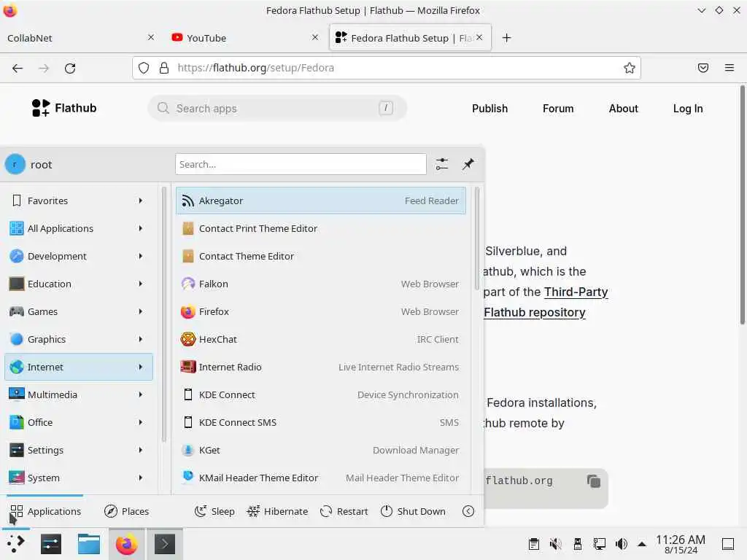Open Dolphin file manager from taskbar
The height and width of the screenshot is (560, 747).
coord(88,544)
